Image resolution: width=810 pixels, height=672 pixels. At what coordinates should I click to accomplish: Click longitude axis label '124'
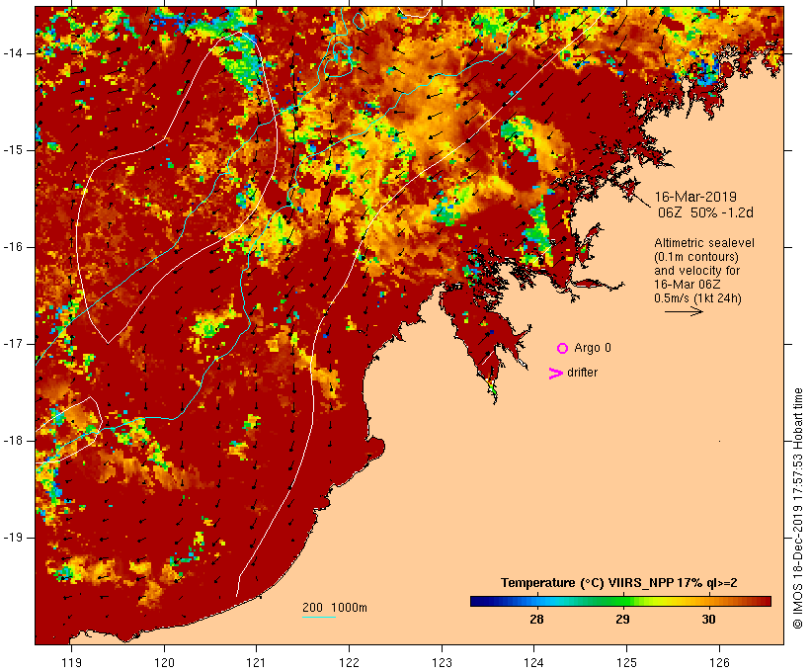(x=534, y=662)
